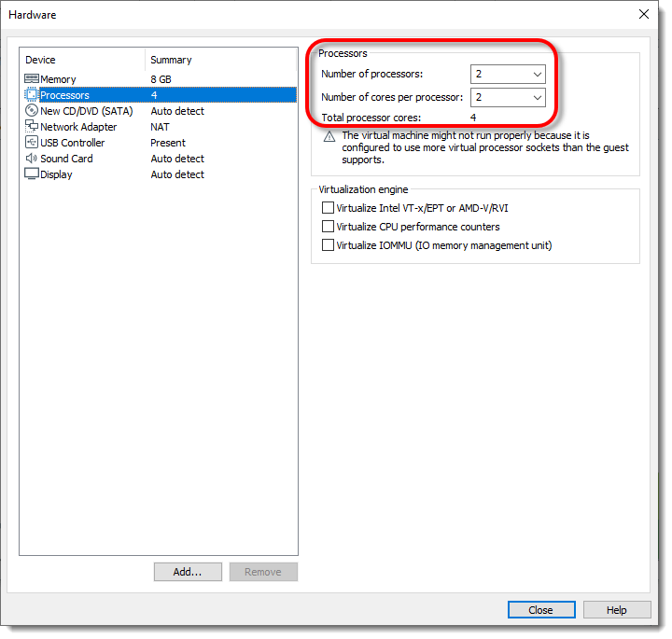Image resolution: width=672 pixels, height=639 pixels.
Task: Click the Processors chip icon
Action: 32,94
